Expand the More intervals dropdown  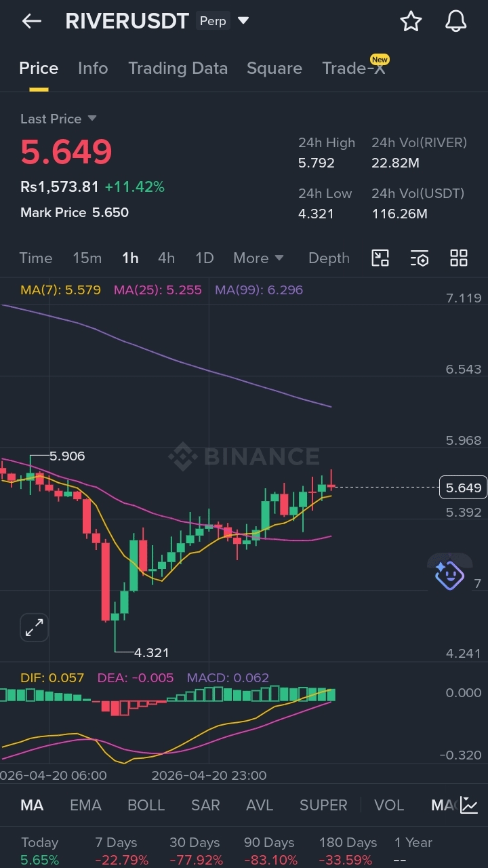point(258,258)
